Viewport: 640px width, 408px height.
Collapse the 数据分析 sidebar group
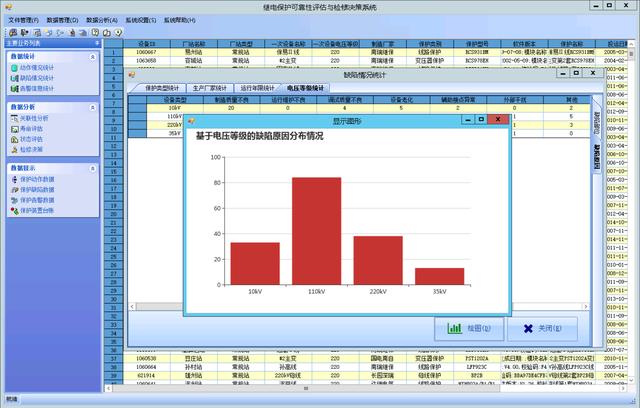[93, 107]
